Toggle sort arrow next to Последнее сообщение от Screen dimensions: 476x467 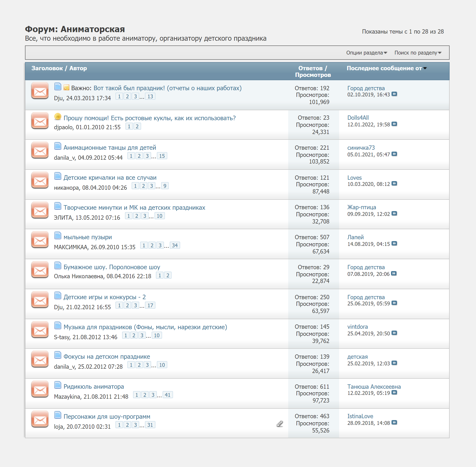pyautogui.click(x=425, y=68)
